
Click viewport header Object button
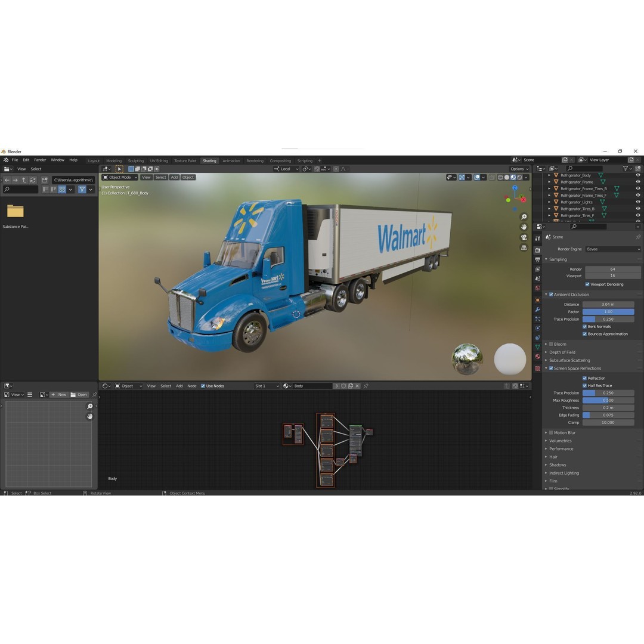(x=188, y=178)
